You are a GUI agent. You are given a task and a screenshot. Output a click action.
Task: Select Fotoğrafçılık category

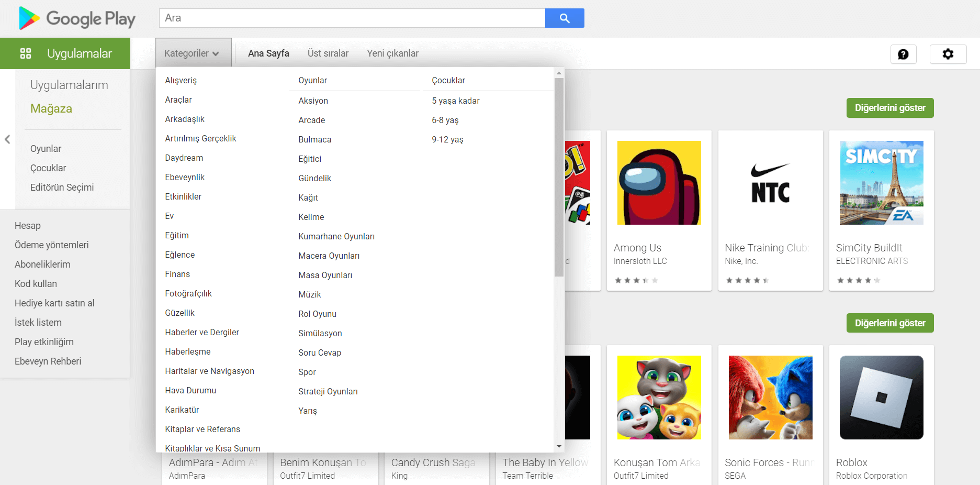click(x=188, y=293)
